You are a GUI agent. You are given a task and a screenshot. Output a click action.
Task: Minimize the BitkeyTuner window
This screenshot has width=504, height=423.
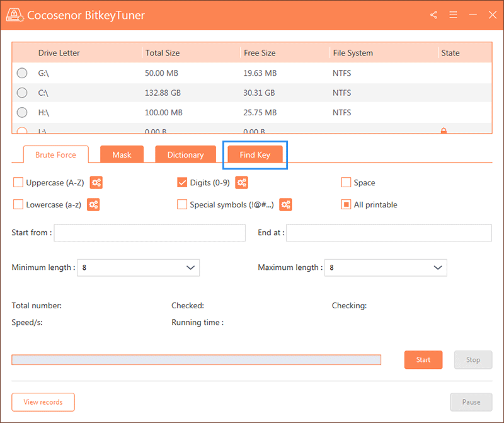473,14
